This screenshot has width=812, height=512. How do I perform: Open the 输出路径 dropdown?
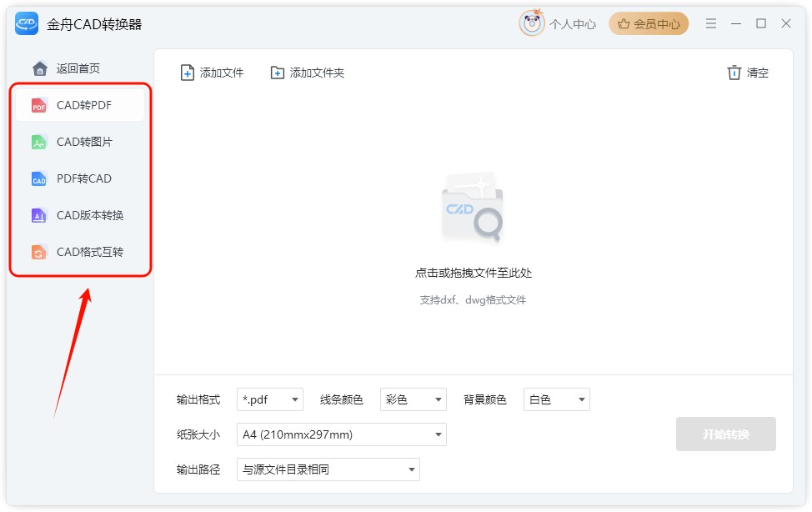click(x=328, y=469)
